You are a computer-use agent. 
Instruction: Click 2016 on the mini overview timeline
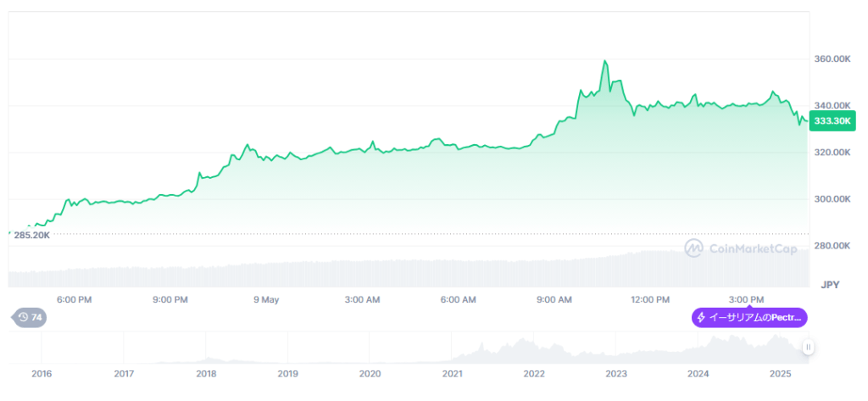pos(41,373)
